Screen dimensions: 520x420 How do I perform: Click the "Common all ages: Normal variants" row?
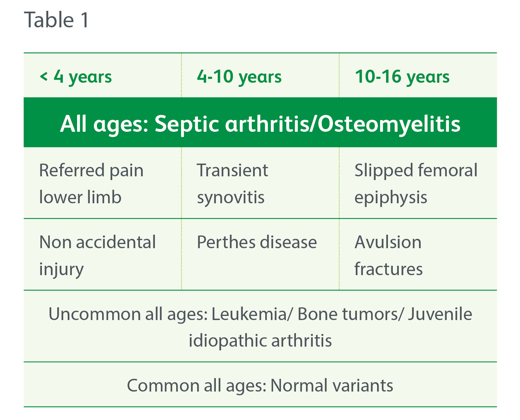click(260, 385)
